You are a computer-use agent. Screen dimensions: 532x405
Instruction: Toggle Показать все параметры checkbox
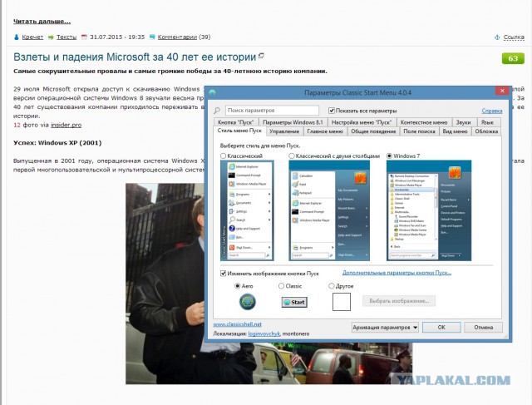(332, 111)
